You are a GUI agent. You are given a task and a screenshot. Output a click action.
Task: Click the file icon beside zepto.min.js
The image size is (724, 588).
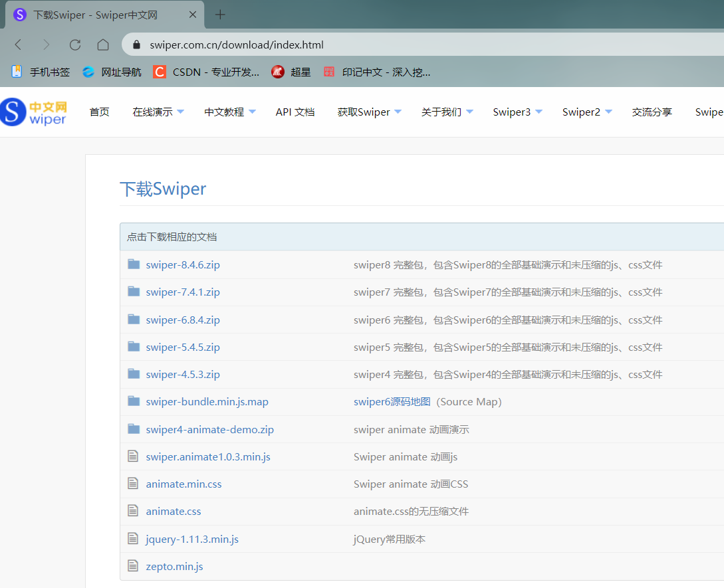click(x=132, y=565)
